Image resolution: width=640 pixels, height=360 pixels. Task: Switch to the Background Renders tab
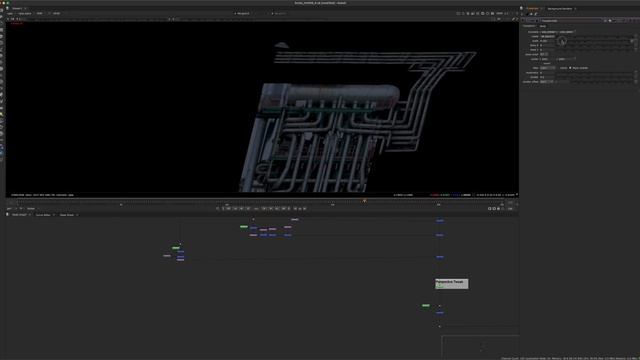(560, 9)
